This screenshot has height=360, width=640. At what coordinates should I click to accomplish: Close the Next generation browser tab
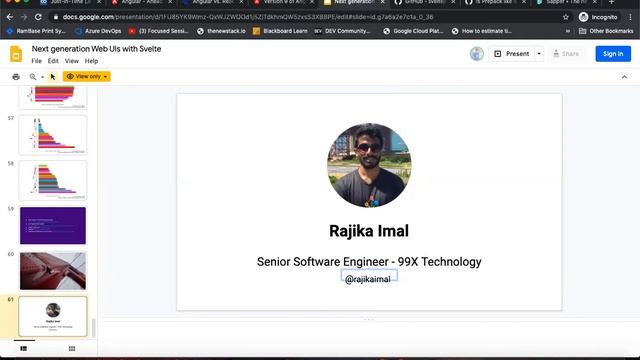coord(382,2)
